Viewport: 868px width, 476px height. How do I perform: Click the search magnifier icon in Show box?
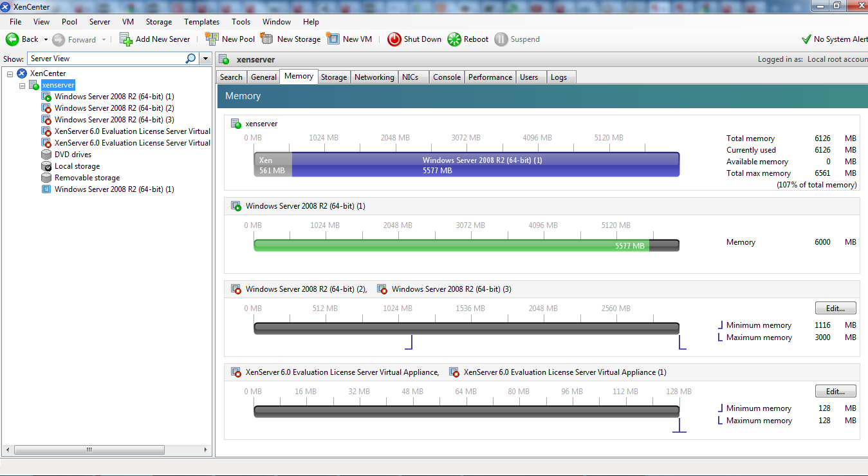(x=190, y=59)
